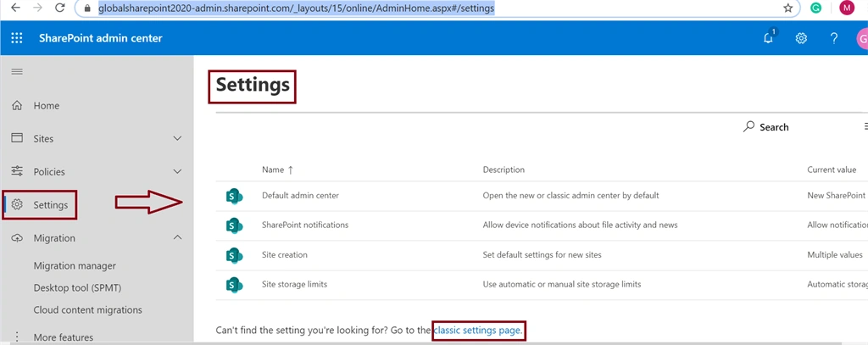Click the Sites icon in sidebar
The width and height of the screenshot is (868, 345).
17,138
